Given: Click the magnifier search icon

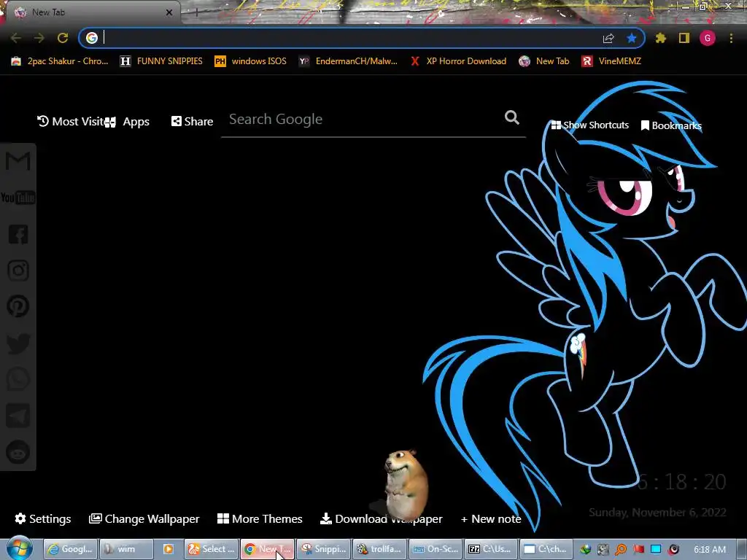Looking at the screenshot, I should coord(512,117).
